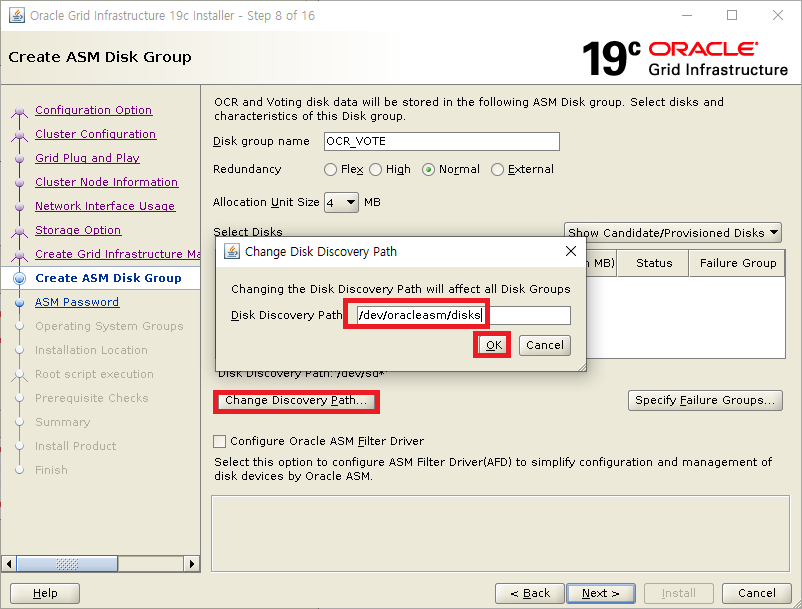Viewport: 802px width, 609px height.
Task: Select Flex redundancy option
Action: 330,169
